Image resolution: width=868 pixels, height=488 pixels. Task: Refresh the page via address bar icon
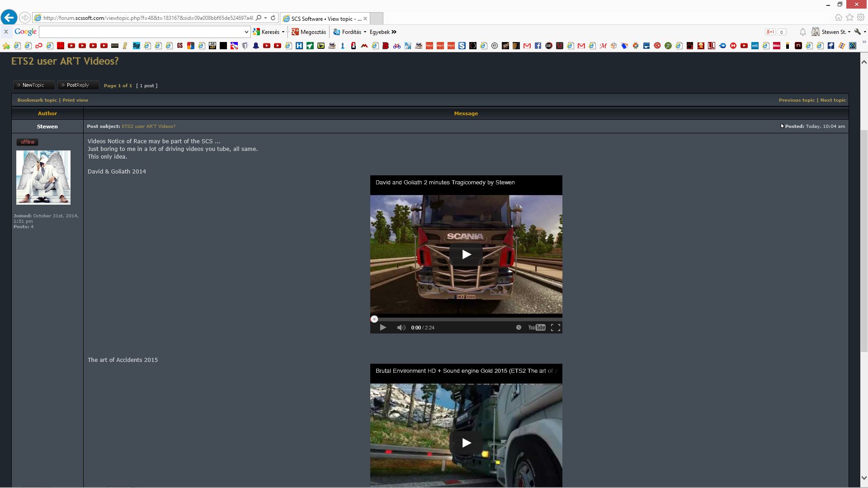tap(273, 18)
